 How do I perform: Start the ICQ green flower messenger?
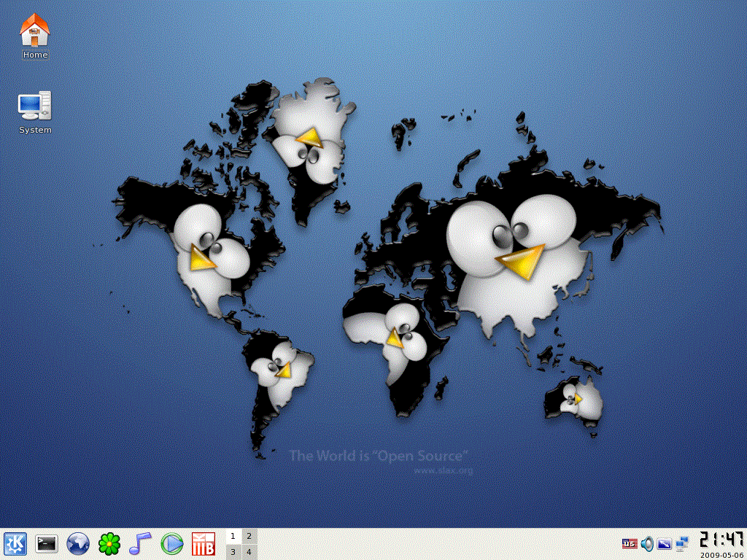[109, 544]
